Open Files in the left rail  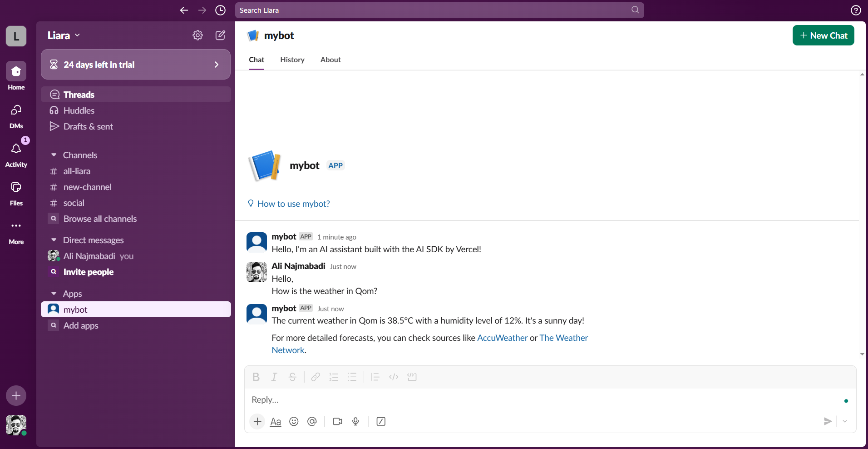[x=16, y=194]
